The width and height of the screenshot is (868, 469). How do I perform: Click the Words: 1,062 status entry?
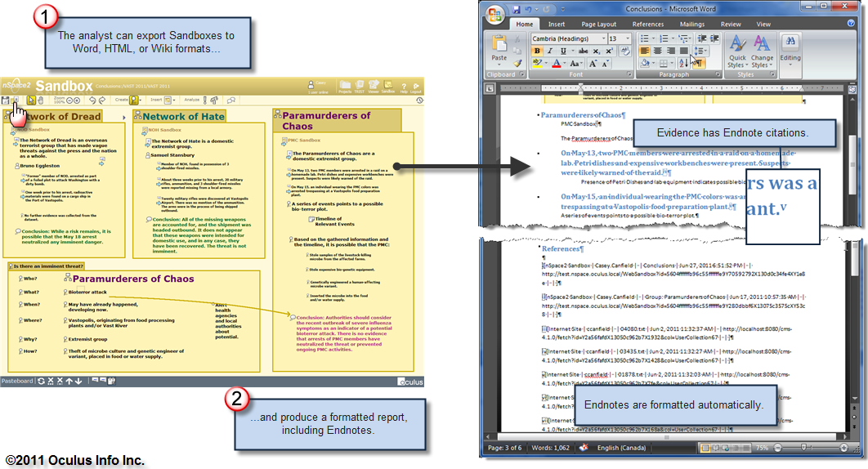[x=550, y=448]
